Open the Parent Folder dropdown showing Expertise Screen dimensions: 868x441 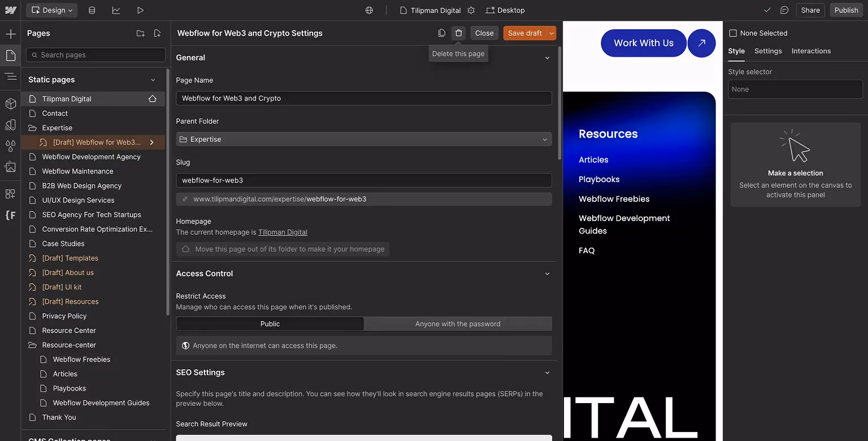pyautogui.click(x=363, y=139)
